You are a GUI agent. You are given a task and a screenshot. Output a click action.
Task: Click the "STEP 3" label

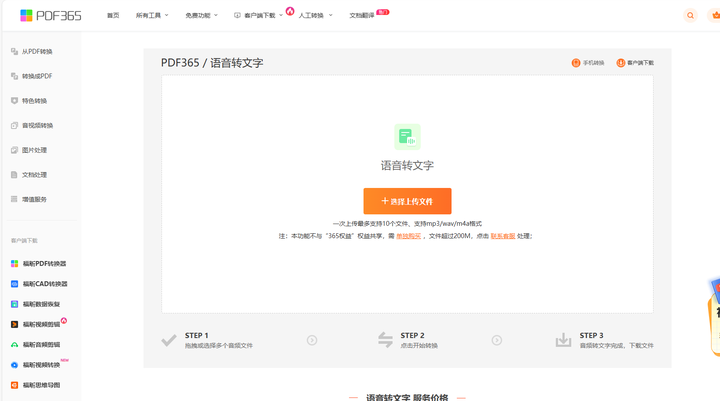point(591,335)
